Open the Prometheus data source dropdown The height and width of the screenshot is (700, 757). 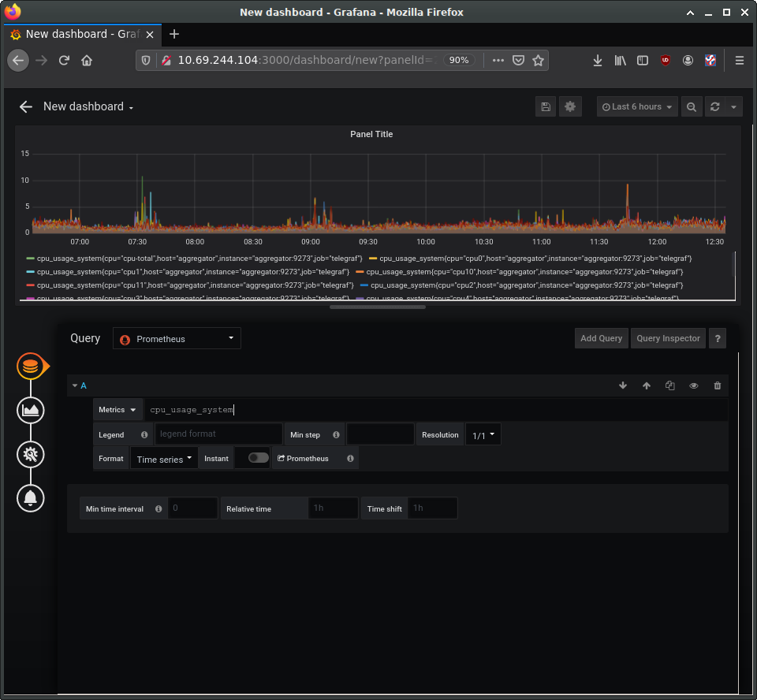point(177,338)
